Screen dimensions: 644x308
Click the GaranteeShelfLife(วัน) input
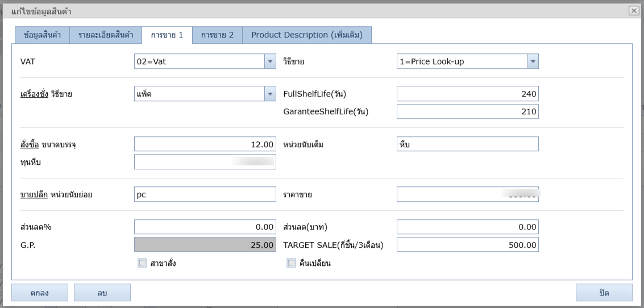(467, 111)
